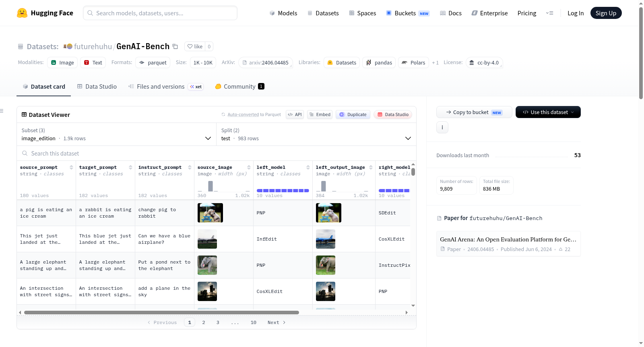The width and height of the screenshot is (644, 347).
Task: Open the navigation overflow menu icon
Action: [549, 13]
